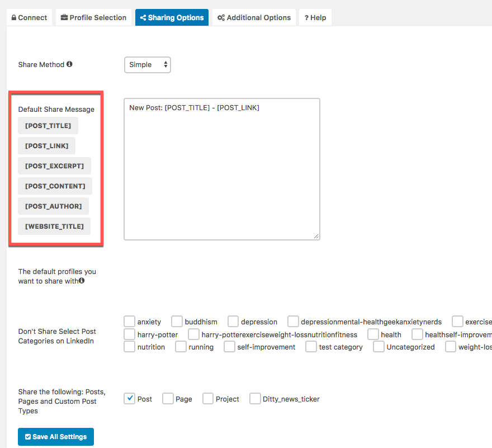This screenshot has width=492, height=448.
Task: Insert the [POST_EXCERPT] tag button
Action: (x=55, y=166)
